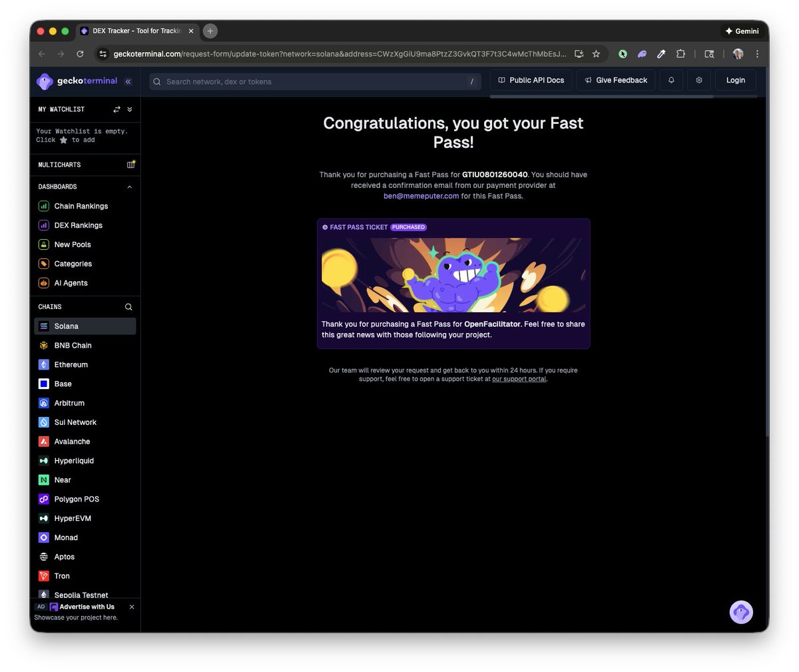The width and height of the screenshot is (799, 672).
Task: Select Monad chain
Action: coord(85,538)
